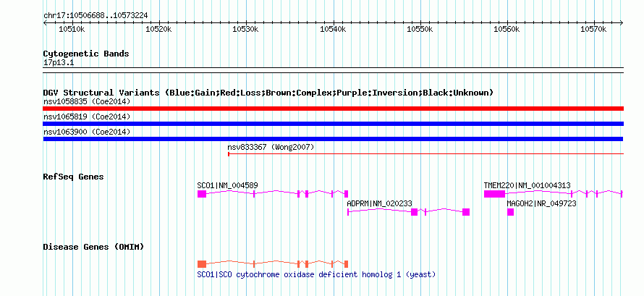Click the ADPRM|NM_020233 gene label

coord(379,203)
